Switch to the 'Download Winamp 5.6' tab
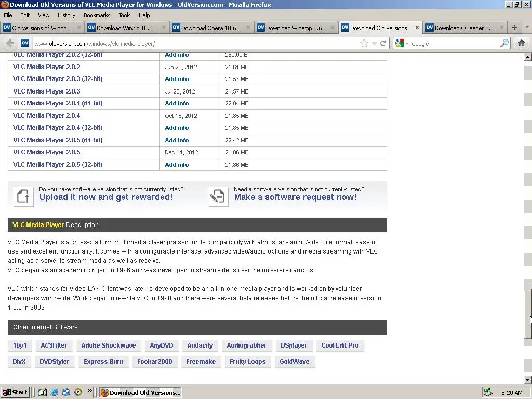 (296, 28)
